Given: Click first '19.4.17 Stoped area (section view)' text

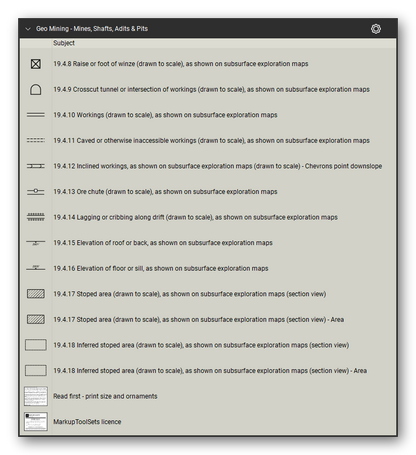Looking at the screenshot, I should (x=190, y=294).
